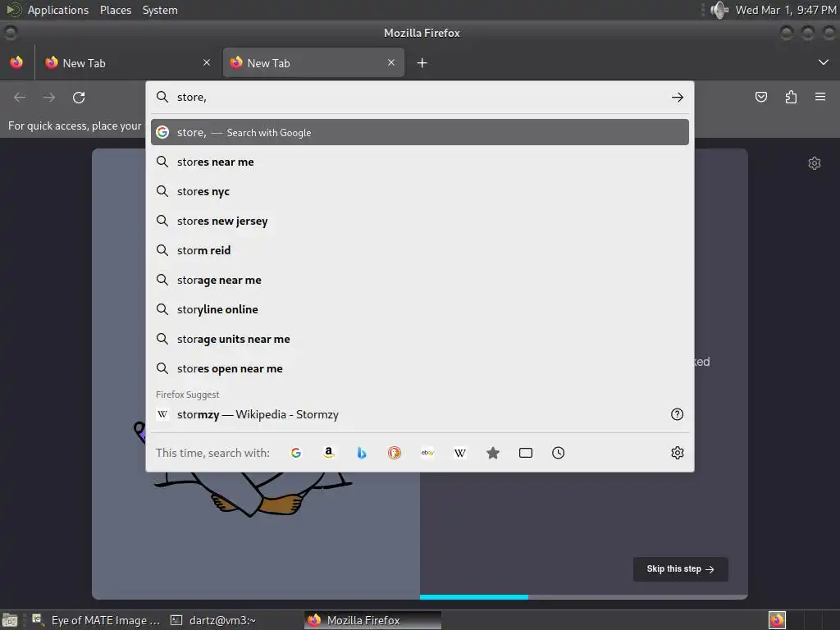Viewport: 840px width, 630px height.
Task: Choose suggestion 'stores open near me'
Action: coord(420,368)
